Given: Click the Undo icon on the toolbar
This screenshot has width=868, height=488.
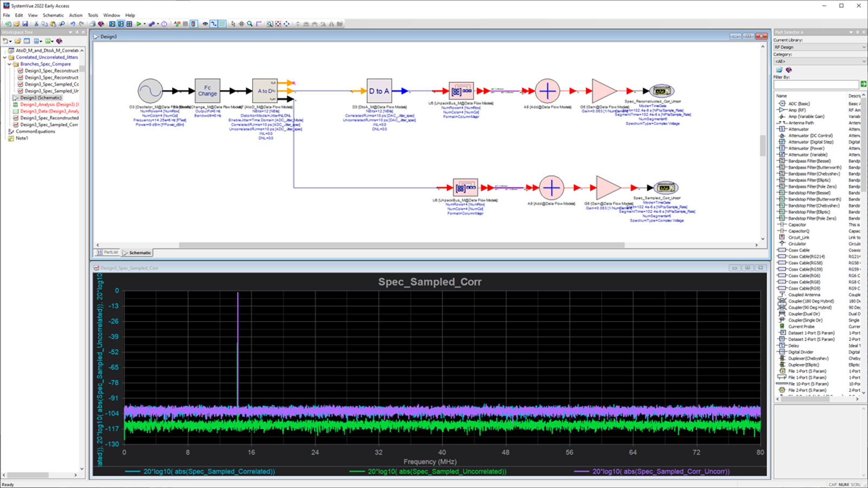Looking at the screenshot, I should click(x=72, y=24).
